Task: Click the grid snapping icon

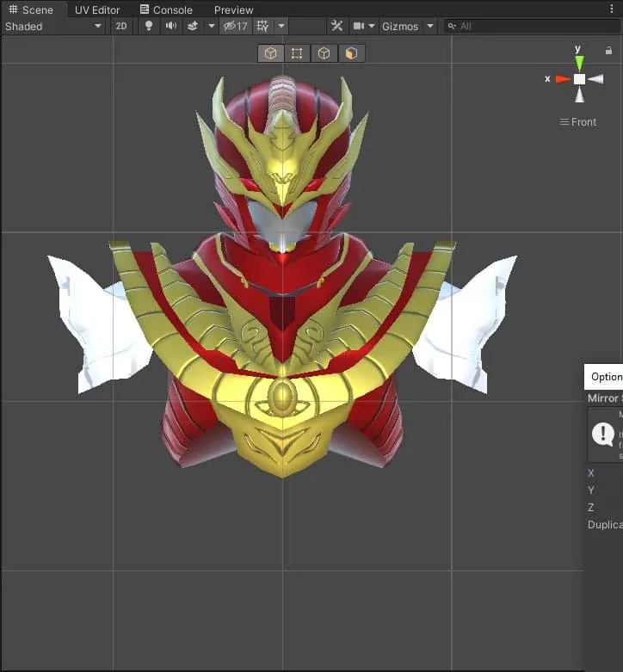Action: click(x=262, y=26)
